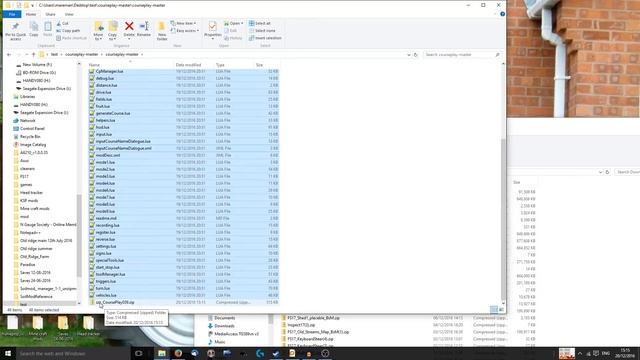This screenshot has width=640, height=360.
Task: Open the Copy to dropdown
Action: click(x=112, y=38)
